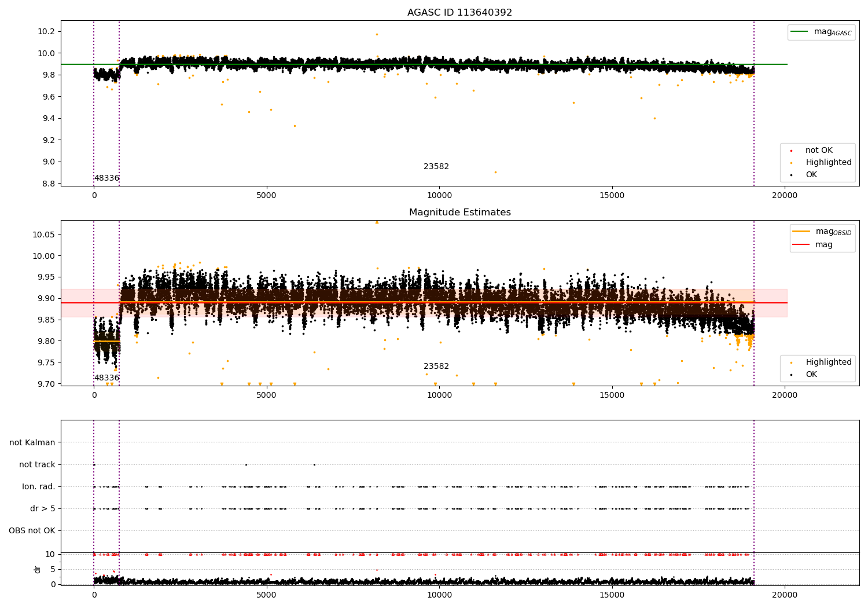
Task: Click the 'dr > 5' axis label
Action: (43, 509)
